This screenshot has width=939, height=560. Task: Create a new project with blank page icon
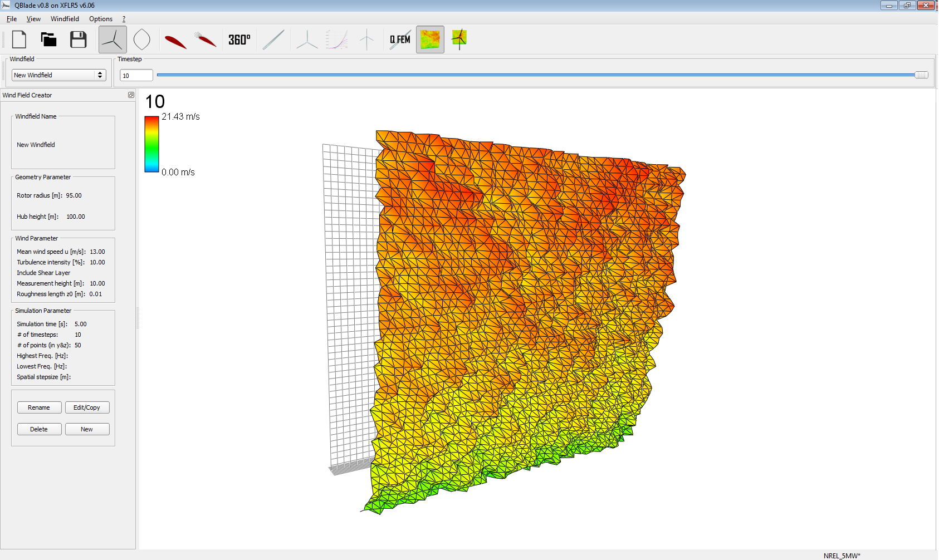pos(19,40)
